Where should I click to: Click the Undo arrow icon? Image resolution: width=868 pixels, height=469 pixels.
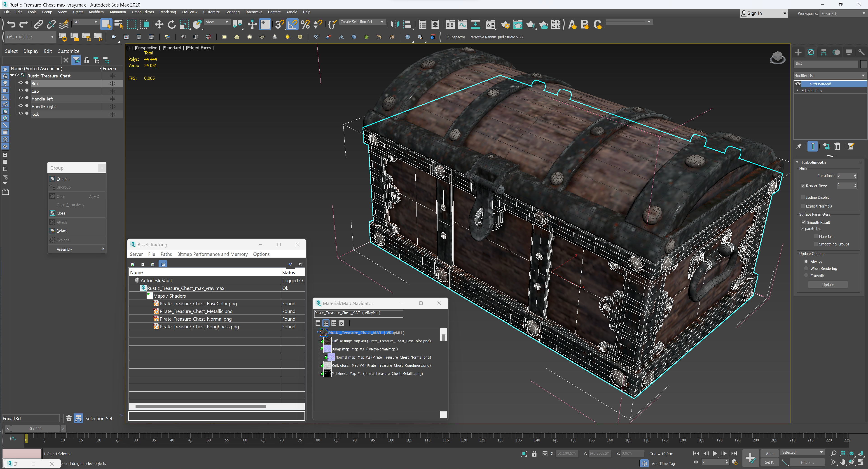coord(11,24)
